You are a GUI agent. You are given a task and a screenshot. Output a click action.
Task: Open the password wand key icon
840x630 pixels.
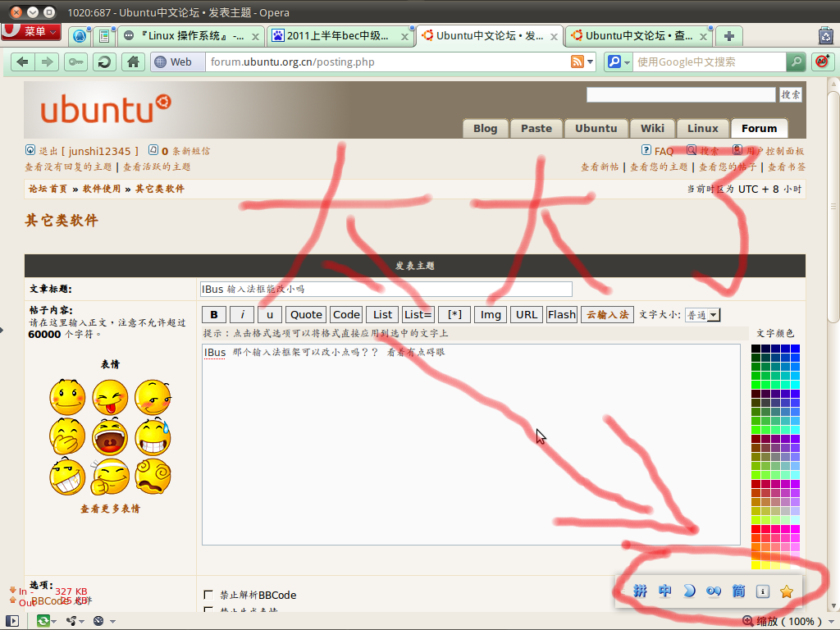76,62
